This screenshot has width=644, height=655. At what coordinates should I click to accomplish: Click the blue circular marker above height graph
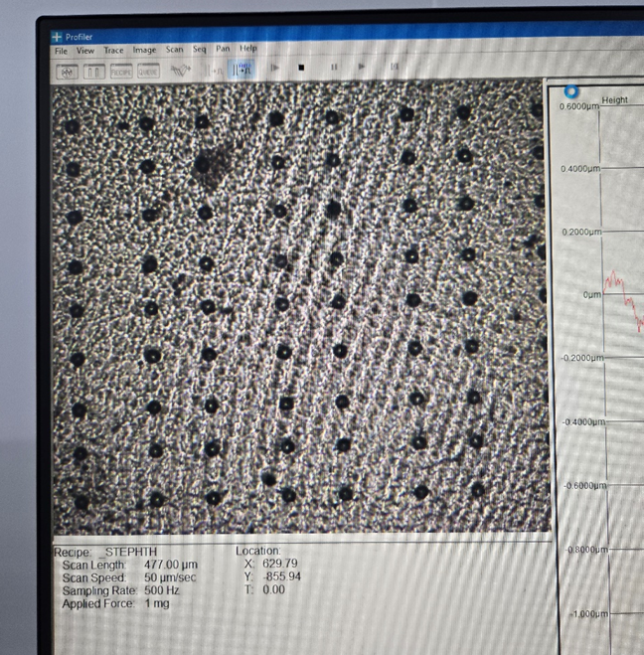point(570,92)
